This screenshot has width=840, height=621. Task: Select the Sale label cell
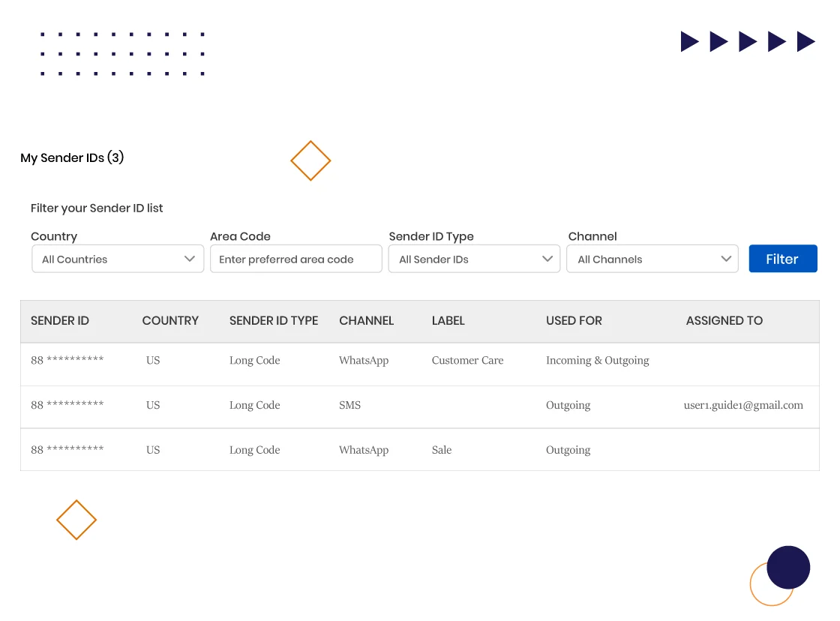point(442,451)
